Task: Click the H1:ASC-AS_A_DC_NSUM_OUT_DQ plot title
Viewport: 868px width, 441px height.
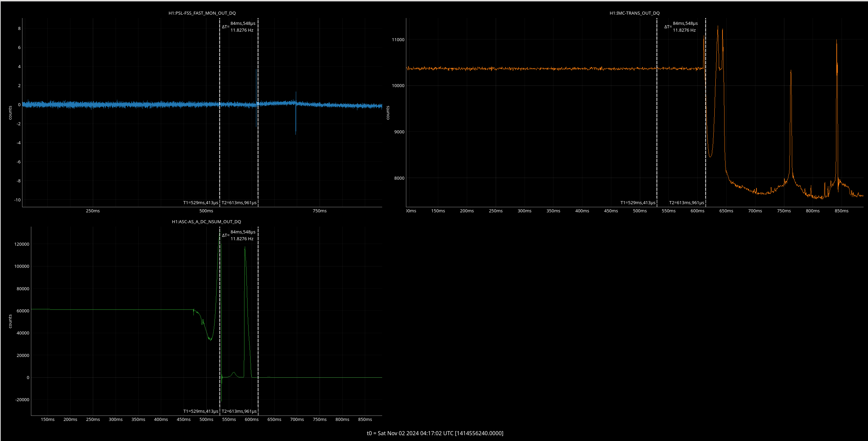Action: point(206,222)
